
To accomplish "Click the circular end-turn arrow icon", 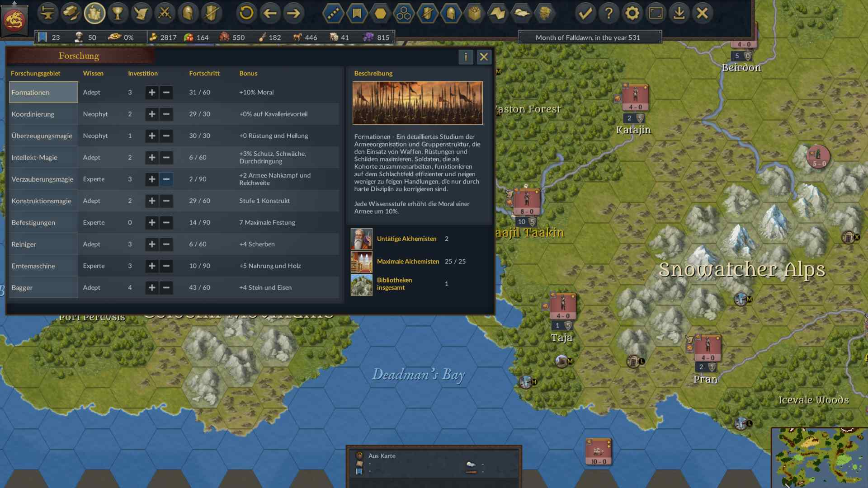I will click(x=246, y=13).
